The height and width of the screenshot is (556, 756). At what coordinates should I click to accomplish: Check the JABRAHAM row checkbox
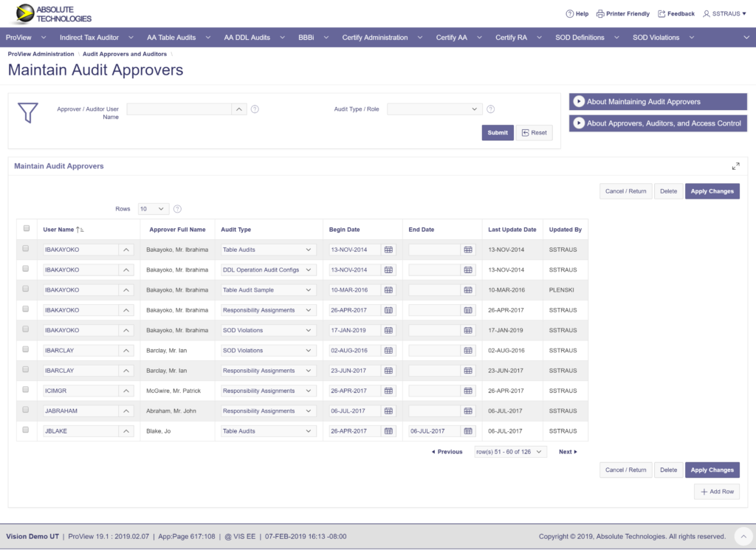click(x=26, y=410)
